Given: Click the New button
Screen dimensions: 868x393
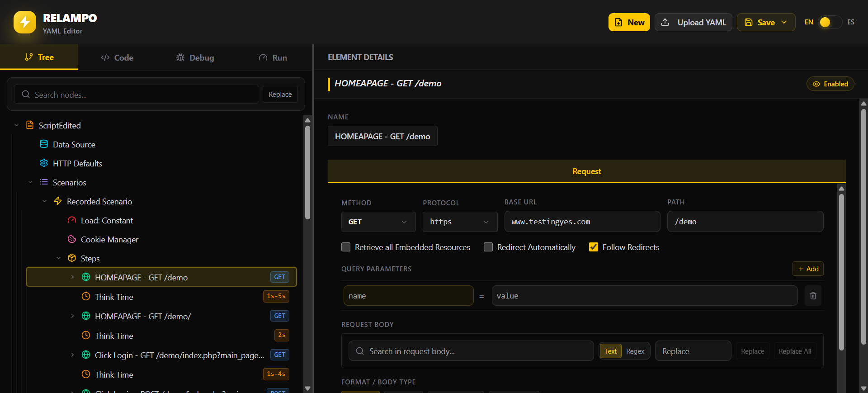Looking at the screenshot, I should pos(629,22).
